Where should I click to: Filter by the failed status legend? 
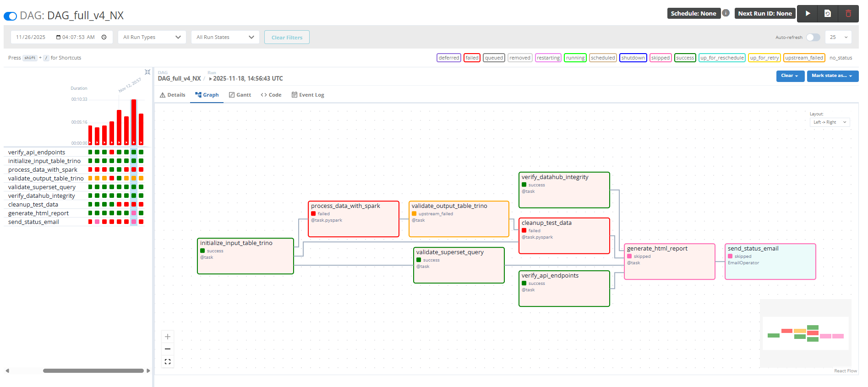click(x=472, y=58)
